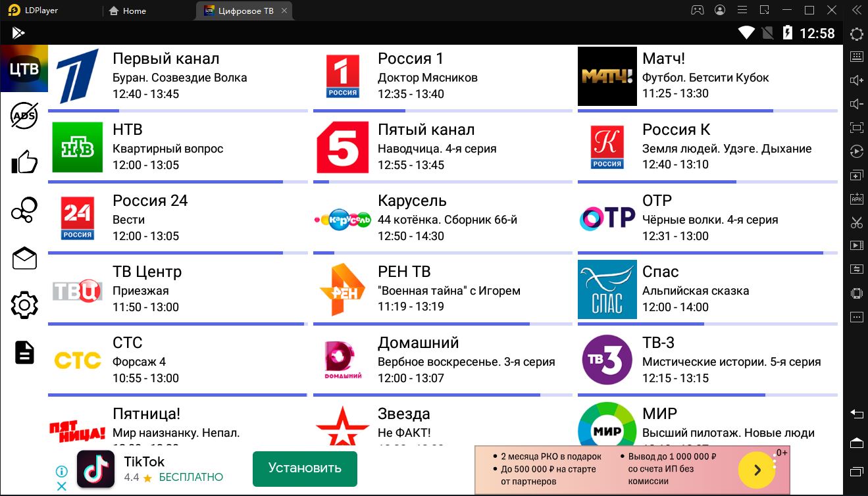The width and height of the screenshot is (868, 496).
Task: Click LDPlayer scissors screenshot icon
Action: [856, 222]
